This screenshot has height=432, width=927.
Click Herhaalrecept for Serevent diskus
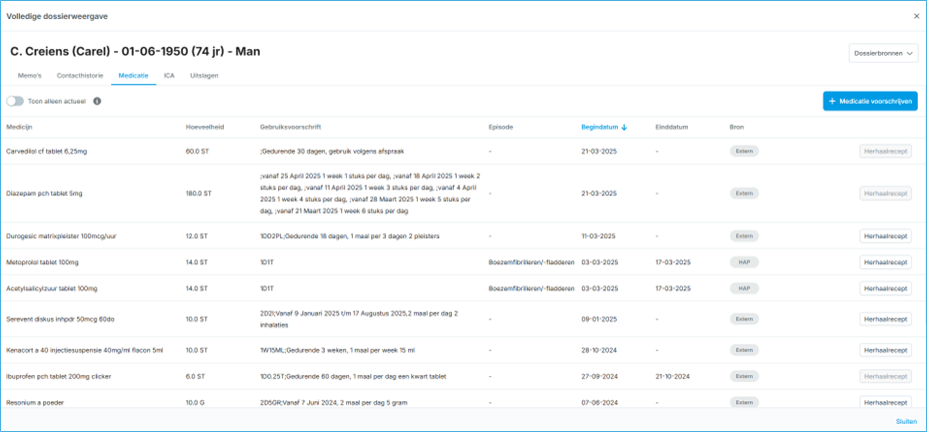(x=885, y=320)
